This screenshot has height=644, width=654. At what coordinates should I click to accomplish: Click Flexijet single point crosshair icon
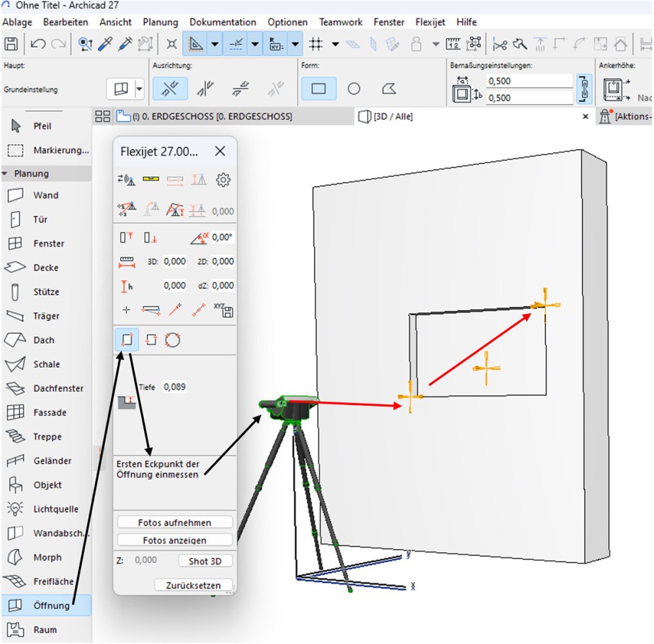click(x=126, y=310)
